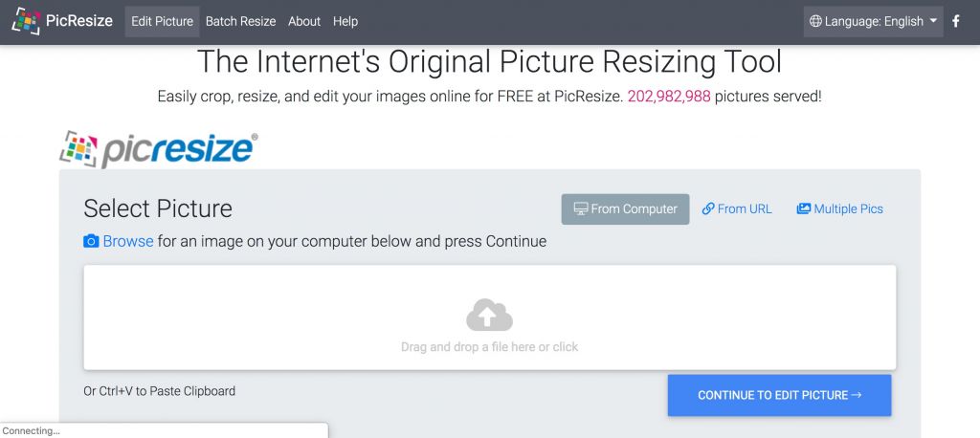Click the cloud upload icon
This screenshot has width=980, height=438.
489,316
